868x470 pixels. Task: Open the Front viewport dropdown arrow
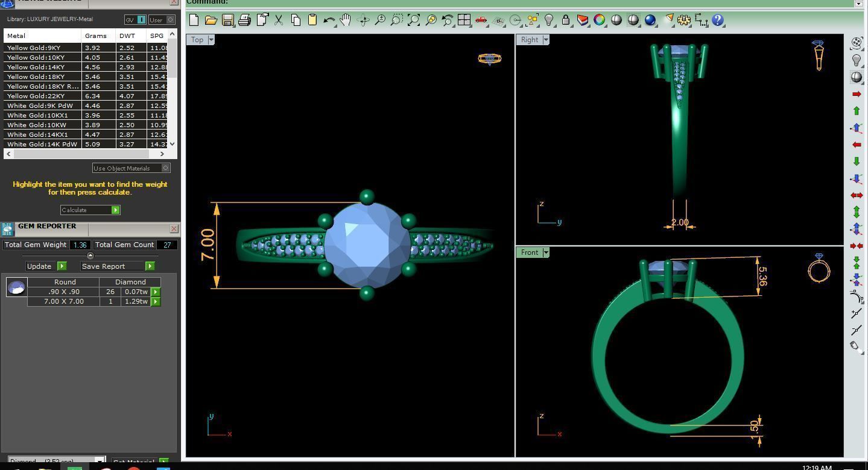(546, 252)
